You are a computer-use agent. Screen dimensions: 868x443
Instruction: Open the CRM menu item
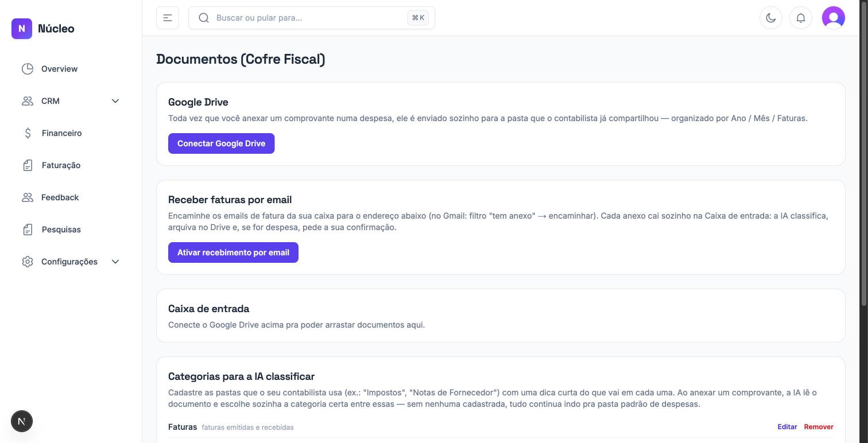(x=71, y=101)
